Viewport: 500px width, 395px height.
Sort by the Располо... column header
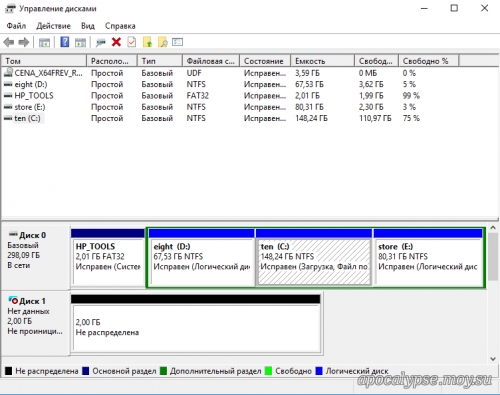[x=112, y=61]
